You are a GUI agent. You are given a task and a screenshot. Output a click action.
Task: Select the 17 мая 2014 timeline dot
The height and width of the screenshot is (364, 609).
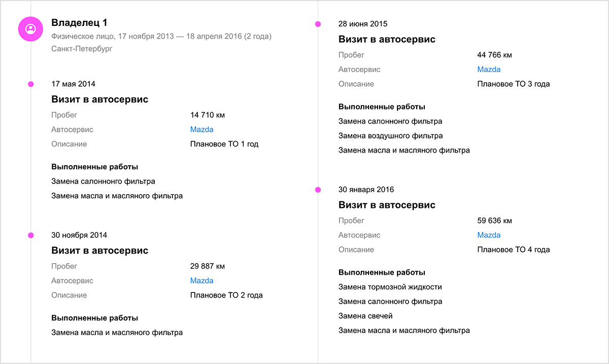[30, 84]
